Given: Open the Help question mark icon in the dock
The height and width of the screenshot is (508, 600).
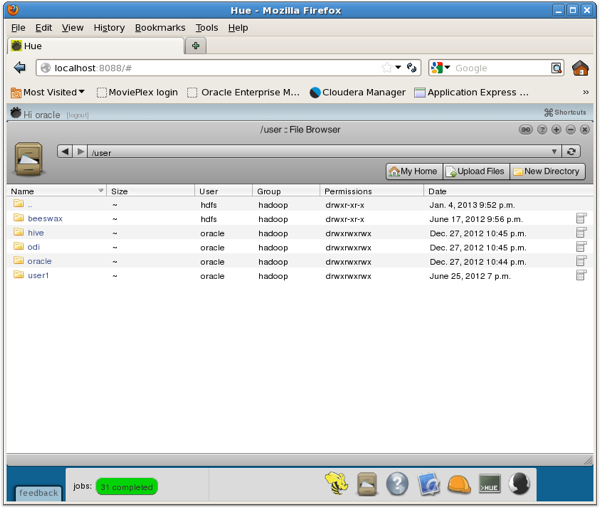Looking at the screenshot, I should pos(397,484).
